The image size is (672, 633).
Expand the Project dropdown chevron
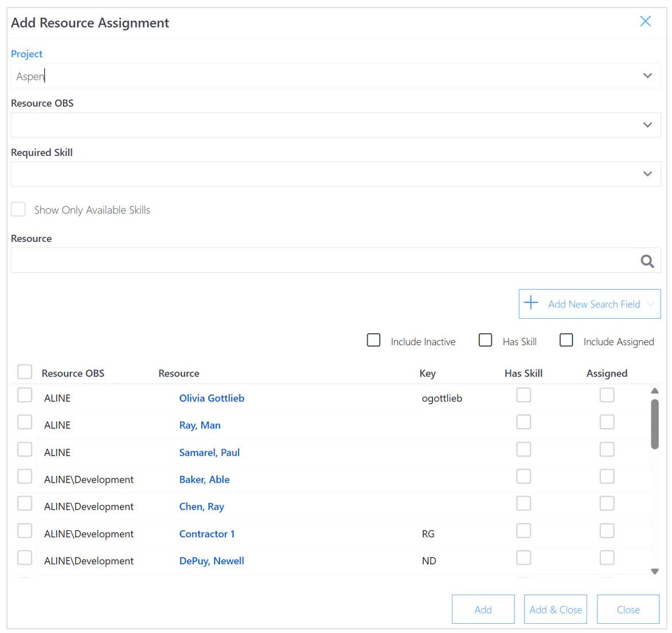647,76
